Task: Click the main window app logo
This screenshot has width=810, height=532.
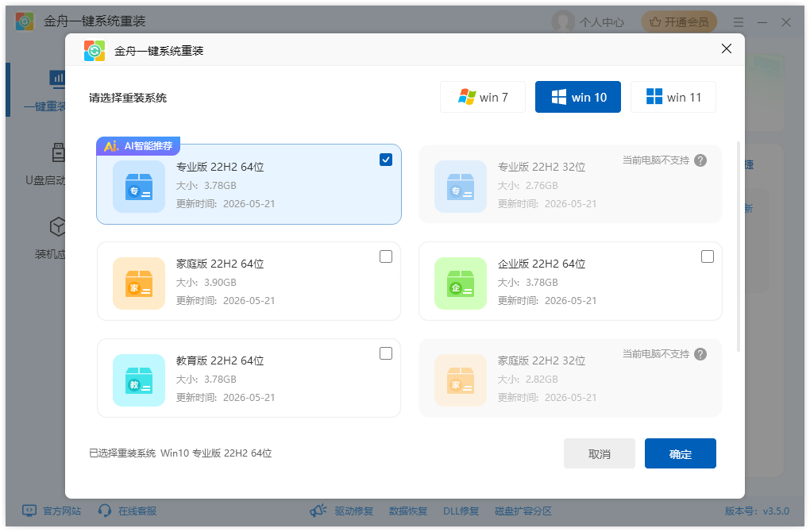Action: tap(25, 21)
